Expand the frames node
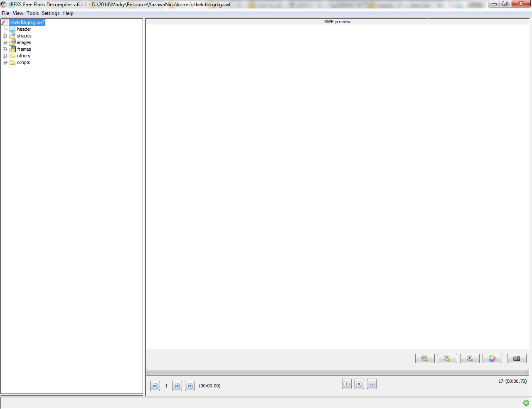Viewport: 532px width, 409px height. pos(5,49)
